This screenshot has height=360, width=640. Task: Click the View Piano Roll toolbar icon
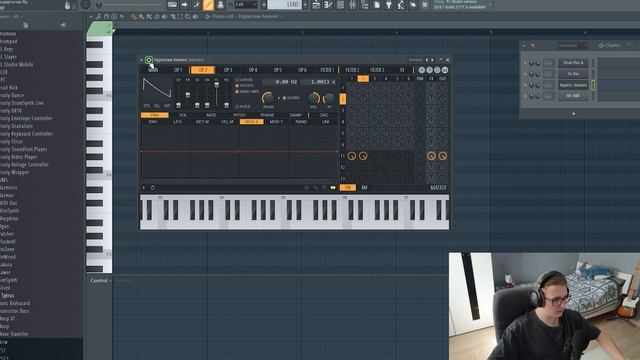(x=328, y=5)
